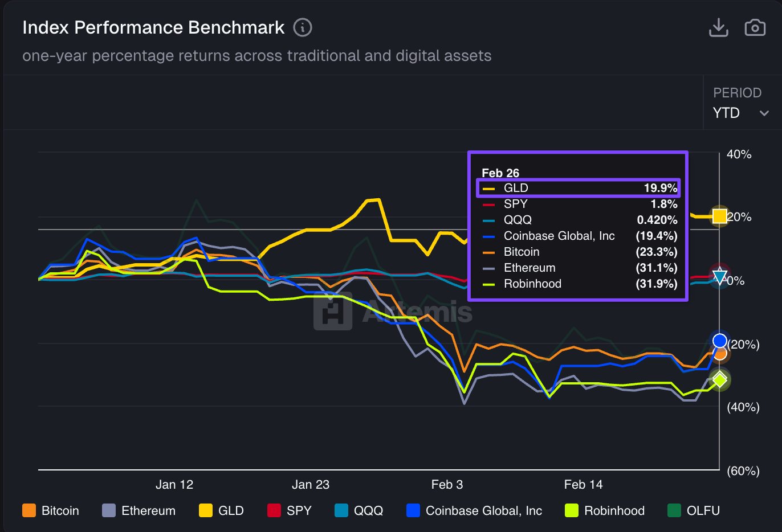Show the OLFU series via the bottom legend
Screen dimensions: 782x532
694,510
